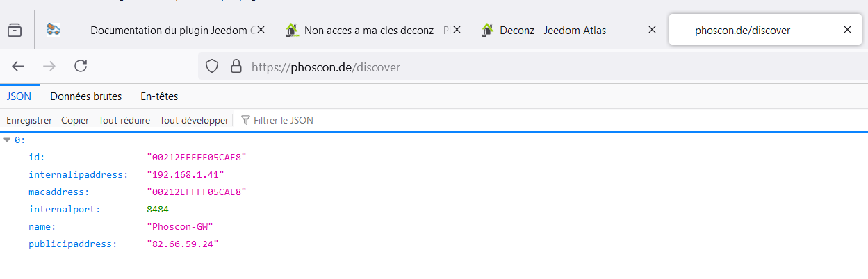Switch to Deconz - Jeedom Atlas tab
The height and width of the screenshot is (279, 868).
point(553,30)
